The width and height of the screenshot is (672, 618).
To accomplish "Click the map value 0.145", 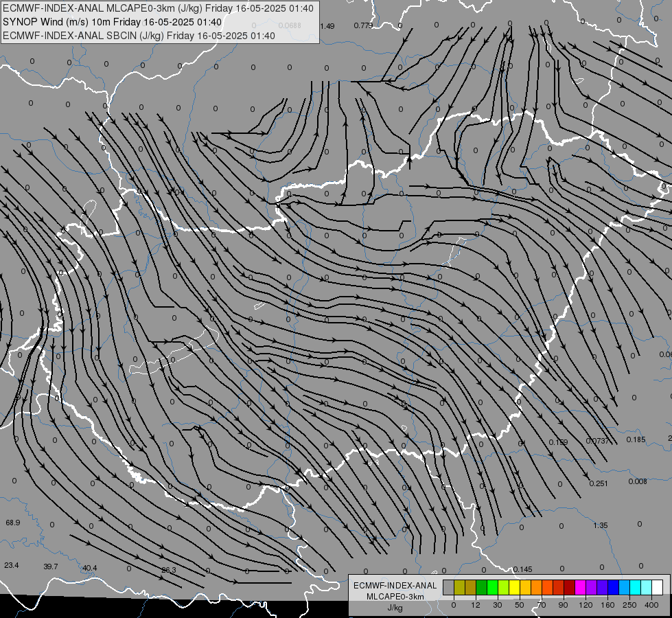I will (523, 569).
